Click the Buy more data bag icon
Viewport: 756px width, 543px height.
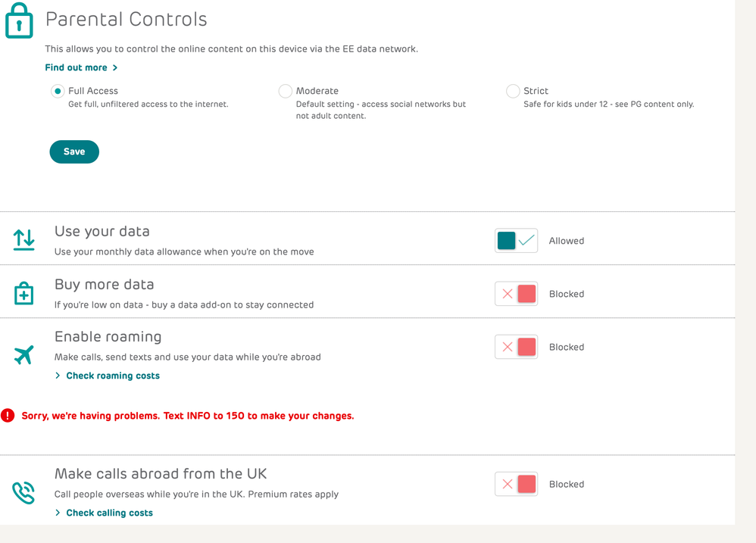pyautogui.click(x=23, y=293)
